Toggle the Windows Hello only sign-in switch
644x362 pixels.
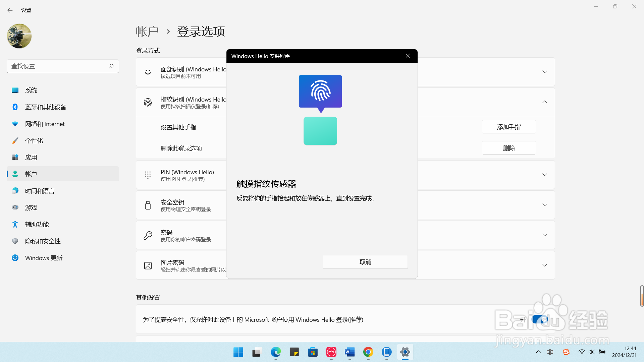coord(540,319)
